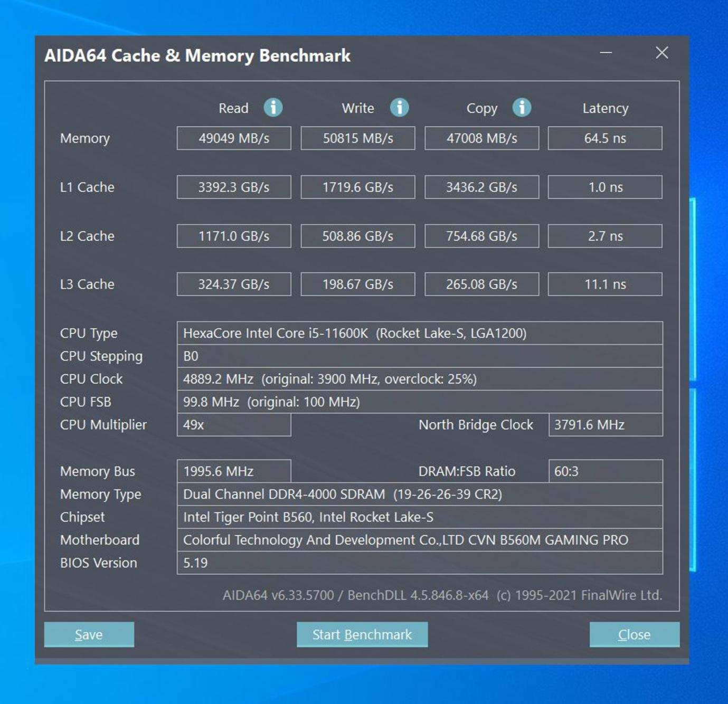Click the CPU Multiplier field 49x
The height and width of the screenshot is (704, 728).
[x=234, y=425]
